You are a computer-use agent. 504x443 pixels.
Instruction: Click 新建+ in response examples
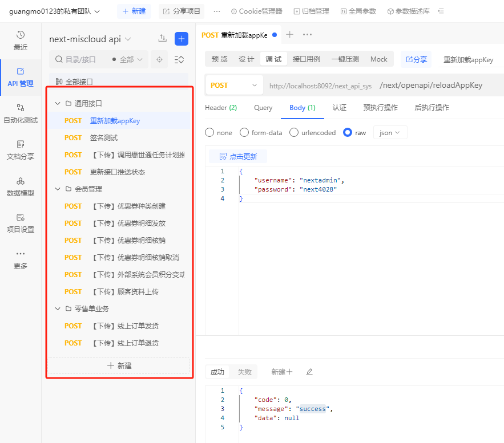[x=281, y=372]
